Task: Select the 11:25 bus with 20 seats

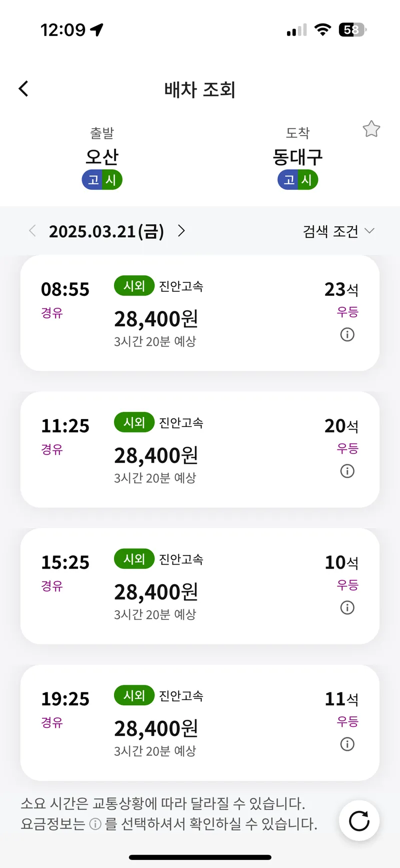Action: coord(200,450)
